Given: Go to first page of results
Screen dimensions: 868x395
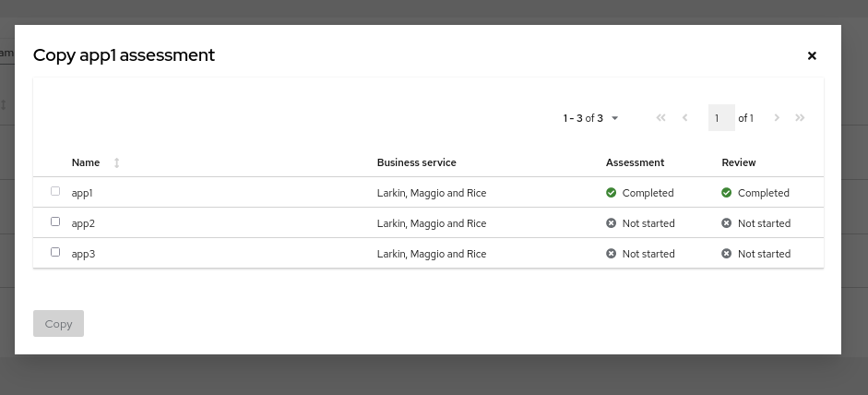Looking at the screenshot, I should coord(660,118).
